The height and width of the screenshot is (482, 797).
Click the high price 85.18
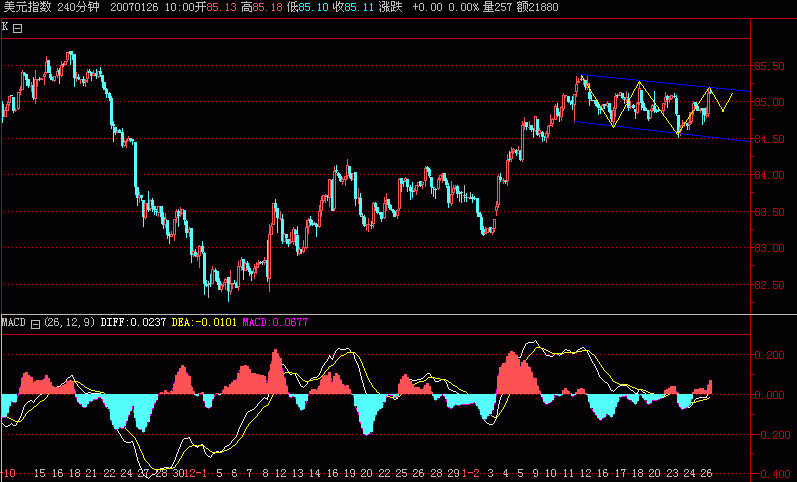(267, 7)
